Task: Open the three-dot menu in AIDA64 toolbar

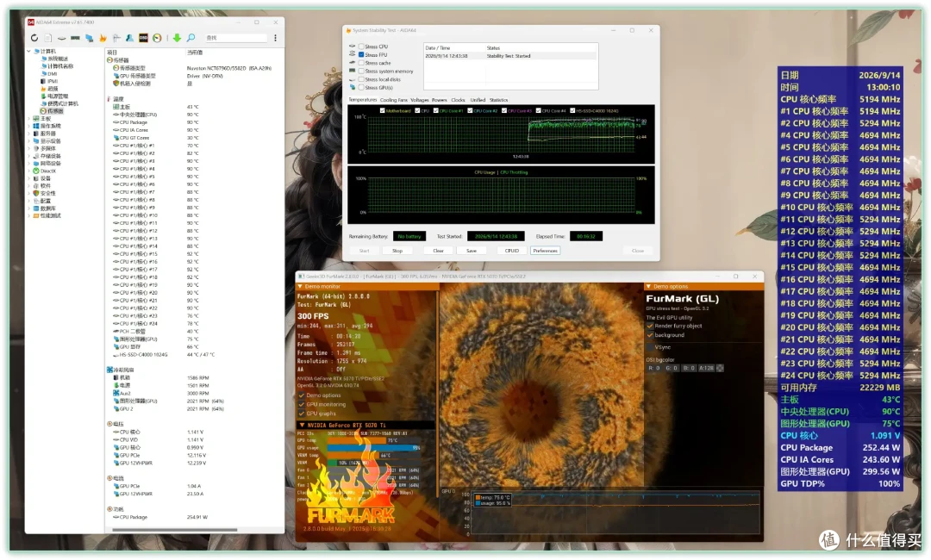Action: [275, 38]
